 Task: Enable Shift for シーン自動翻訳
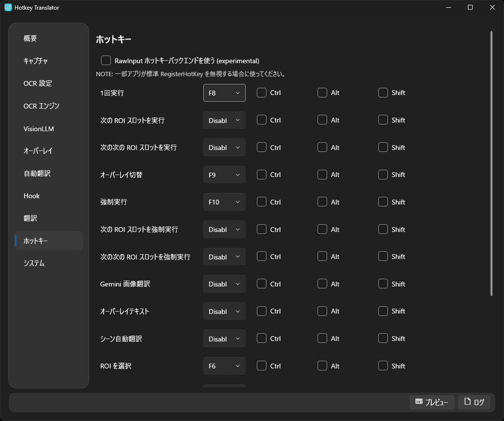(x=383, y=339)
